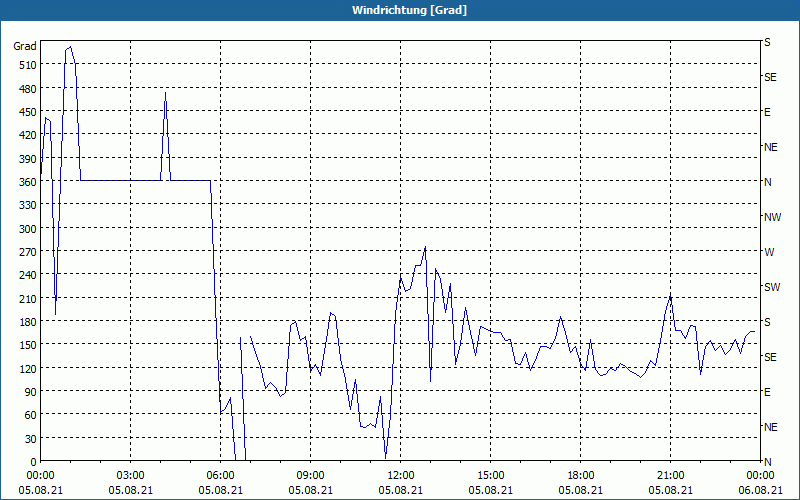
Task: Select compass label E level with 90
Action: click(x=767, y=392)
